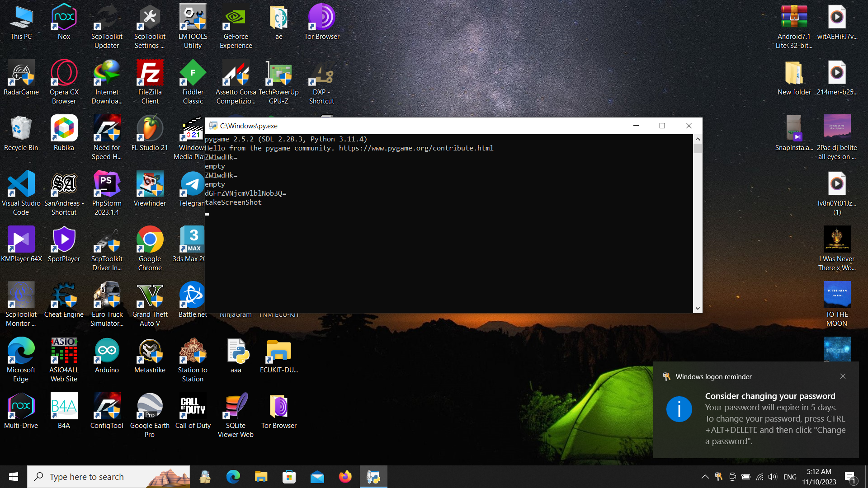The image size is (868, 488).
Task: Click Firefox icon in the taskbar
Action: pos(345,477)
